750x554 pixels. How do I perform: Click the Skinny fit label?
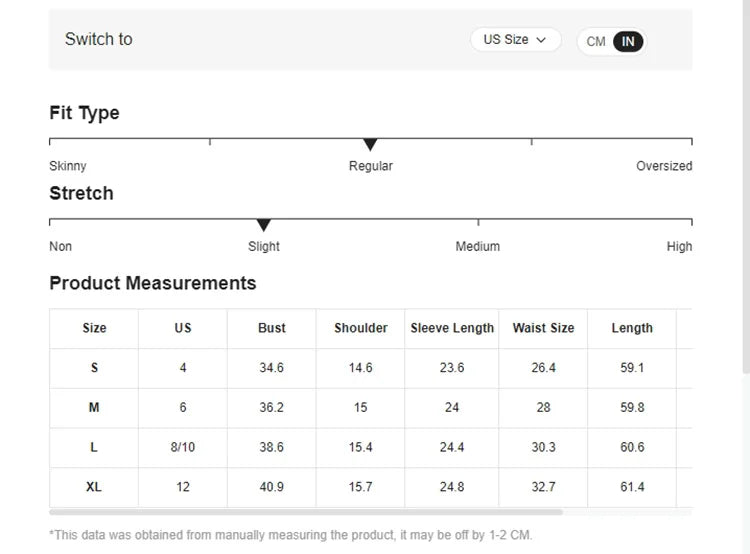pyautogui.click(x=68, y=166)
